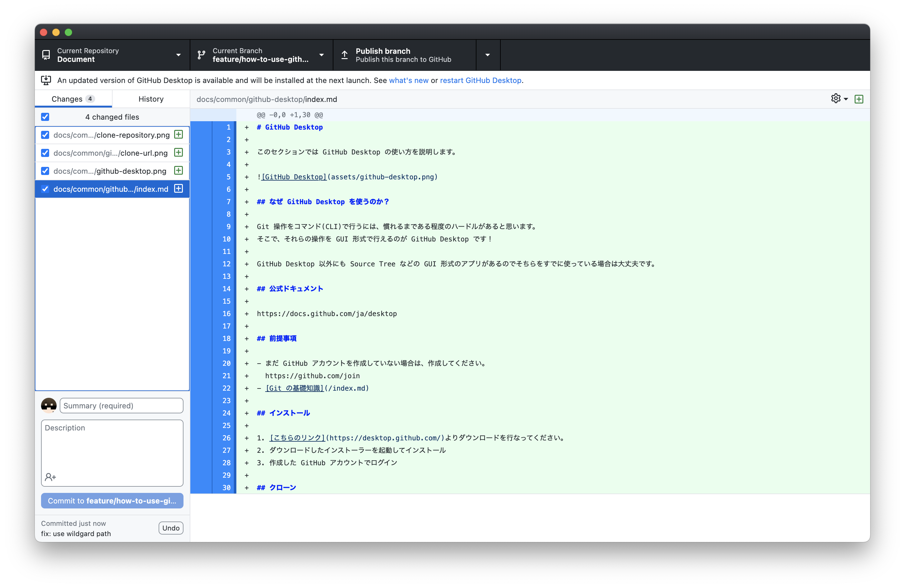Viewport: 905px width, 588px height.
Task: Switch to the Changes tab
Action: [73, 99]
